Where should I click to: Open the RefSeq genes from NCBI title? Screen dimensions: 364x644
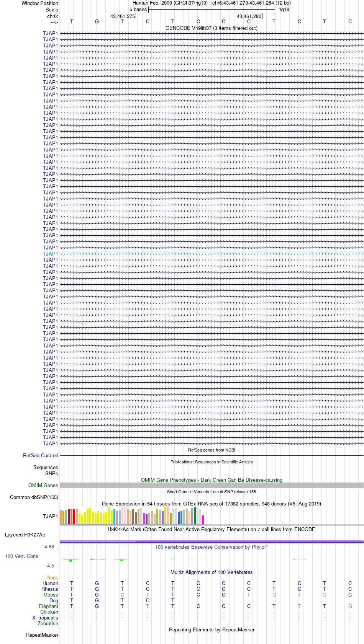[212, 450]
